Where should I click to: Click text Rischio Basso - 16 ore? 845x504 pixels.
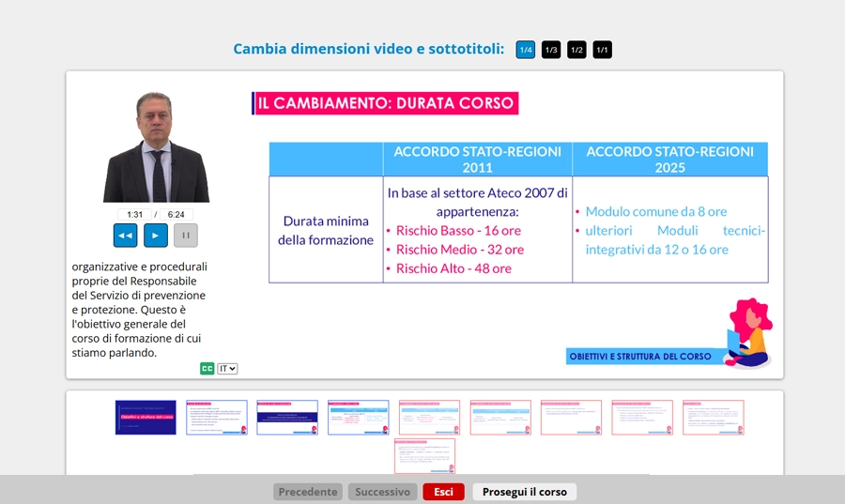click(458, 231)
